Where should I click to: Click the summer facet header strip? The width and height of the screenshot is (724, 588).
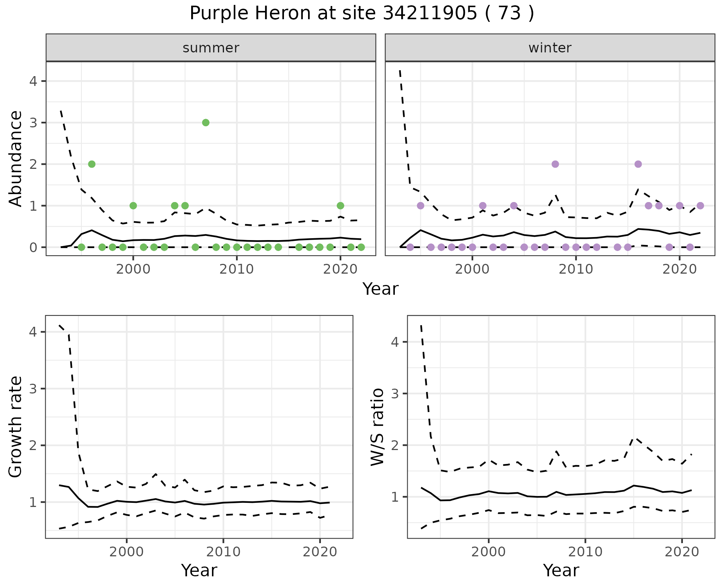point(211,48)
